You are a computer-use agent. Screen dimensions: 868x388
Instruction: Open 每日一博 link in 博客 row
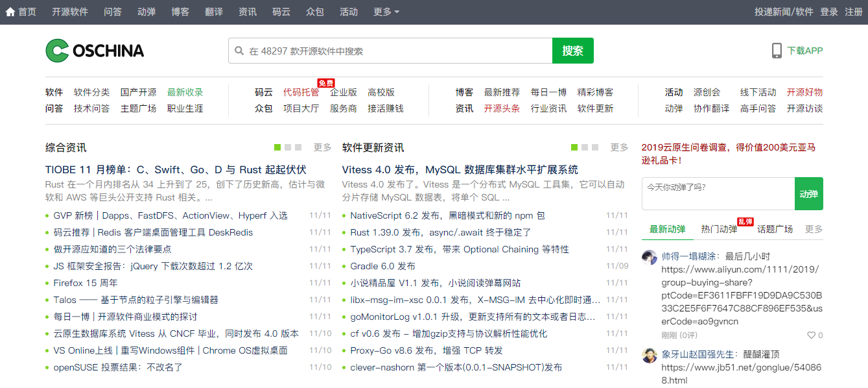coord(549,92)
